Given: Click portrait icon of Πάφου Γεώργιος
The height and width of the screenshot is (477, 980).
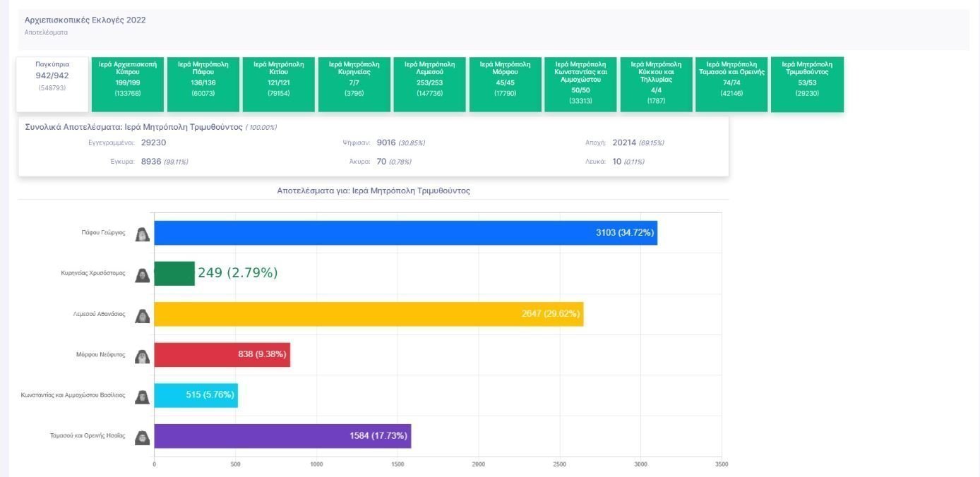Looking at the screenshot, I should click(x=143, y=234).
